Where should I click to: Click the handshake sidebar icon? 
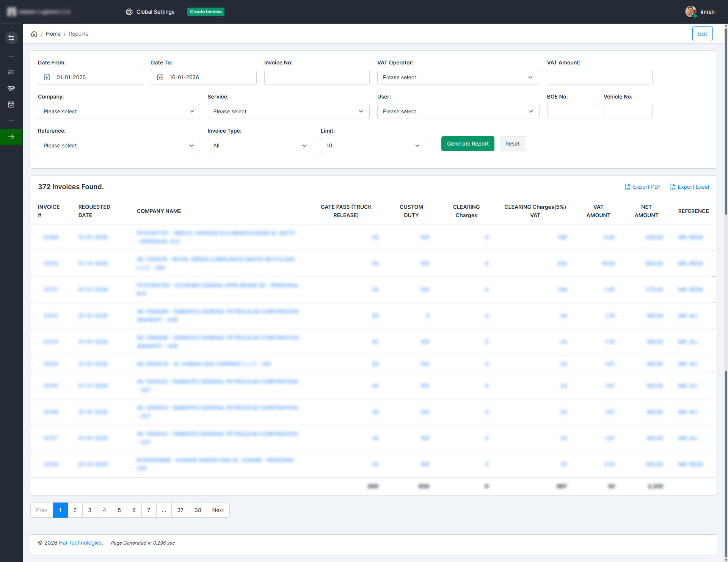(x=11, y=88)
